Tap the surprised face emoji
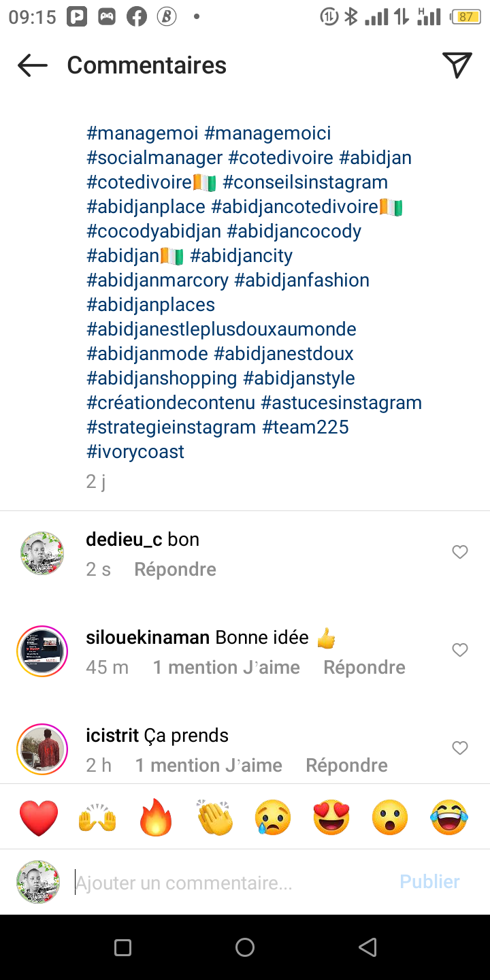This screenshot has width=490, height=980. [390, 817]
